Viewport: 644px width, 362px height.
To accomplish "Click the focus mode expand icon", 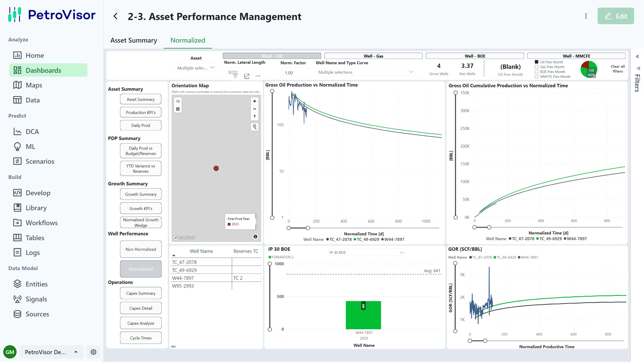I will 246,76.
